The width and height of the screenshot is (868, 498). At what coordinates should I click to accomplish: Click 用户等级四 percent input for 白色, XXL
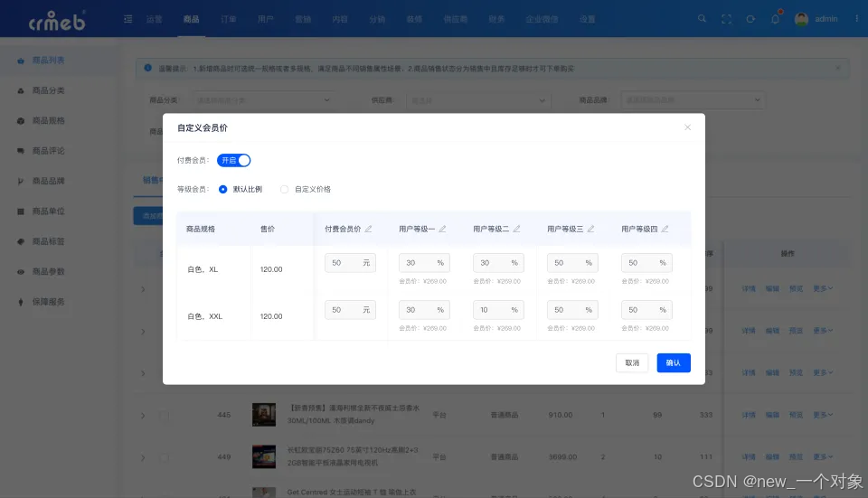point(646,310)
